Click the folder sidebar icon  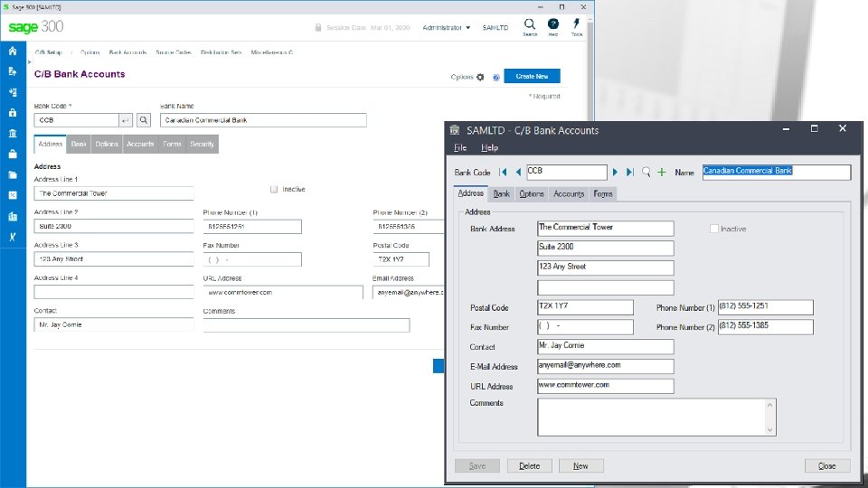pyautogui.click(x=13, y=174)
